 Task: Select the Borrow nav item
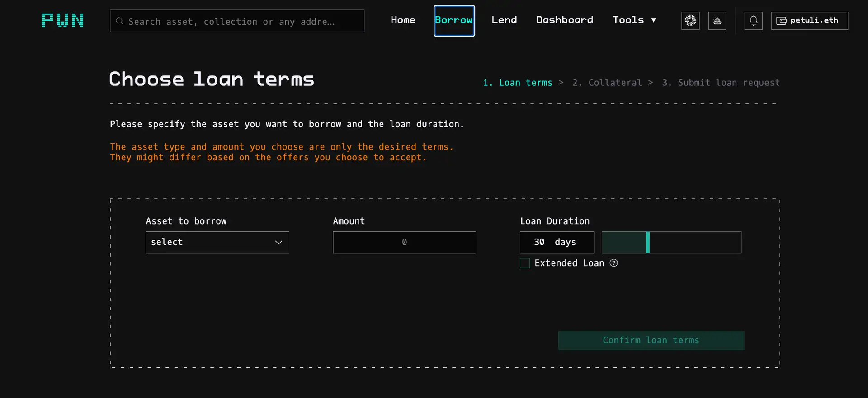point(454,20)
